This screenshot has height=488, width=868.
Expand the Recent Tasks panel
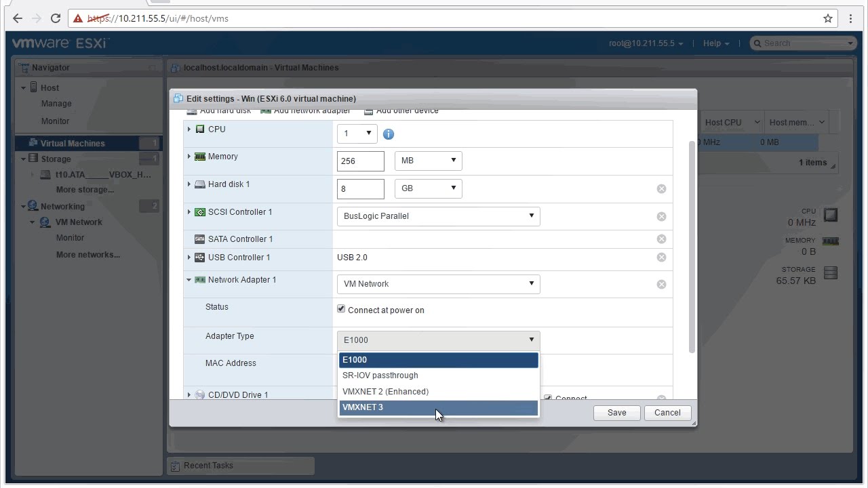[x=241, y=466]
